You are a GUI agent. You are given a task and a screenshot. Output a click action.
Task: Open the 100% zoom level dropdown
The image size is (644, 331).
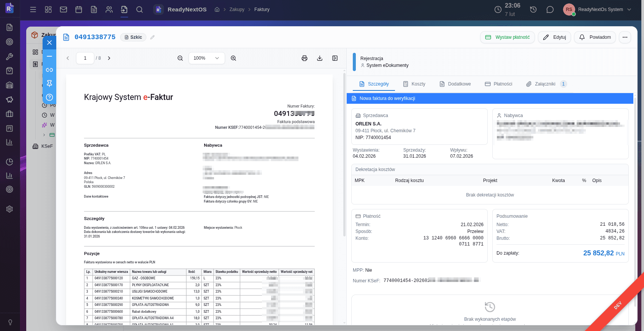pos(206,58)
